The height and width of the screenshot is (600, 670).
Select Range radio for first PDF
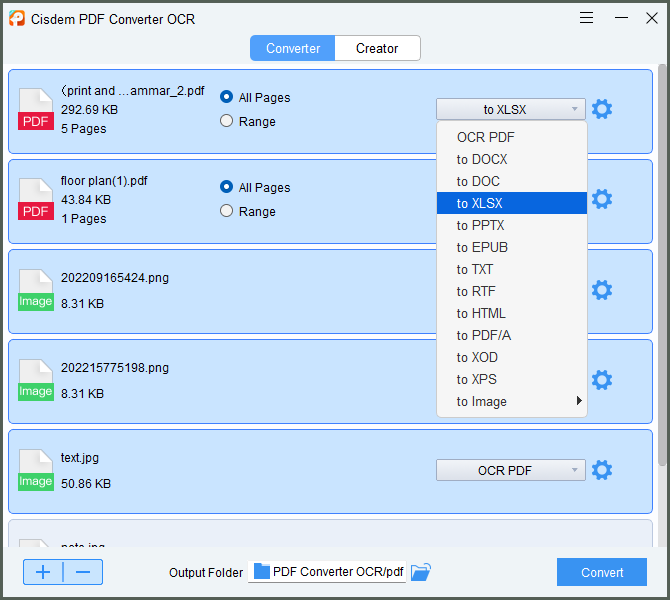click(227, 121)
